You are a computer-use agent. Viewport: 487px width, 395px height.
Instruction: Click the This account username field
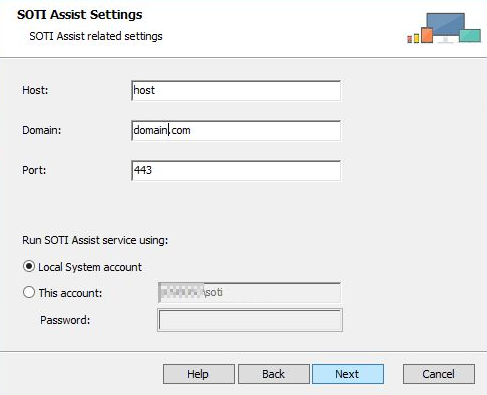click(x=249, y=292)
